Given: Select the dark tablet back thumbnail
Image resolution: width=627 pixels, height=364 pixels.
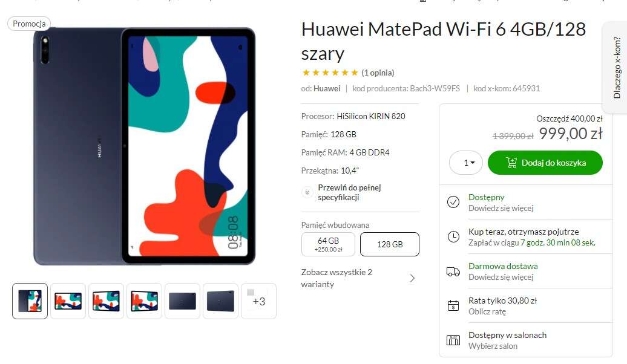Looking at the screenshot, I should 182,301.
